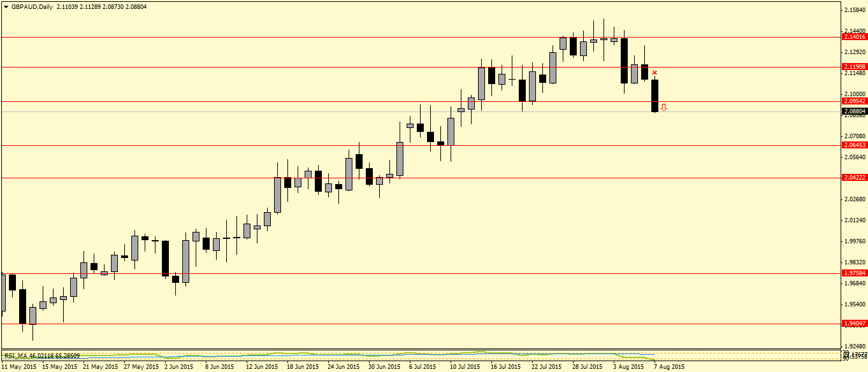This screenshot has width=868, height=372.
Task: Click the 2.02680 price scale value
Action: pos(853,199)
